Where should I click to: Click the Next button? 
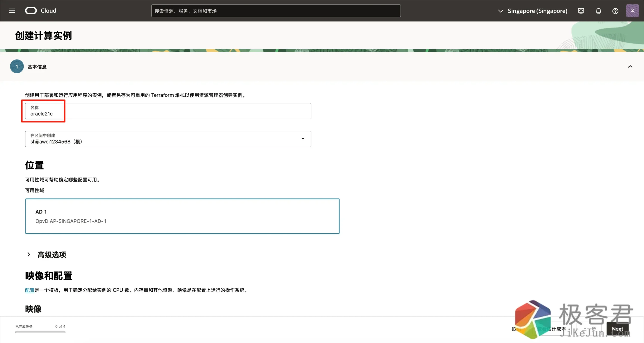click(618, 329)
